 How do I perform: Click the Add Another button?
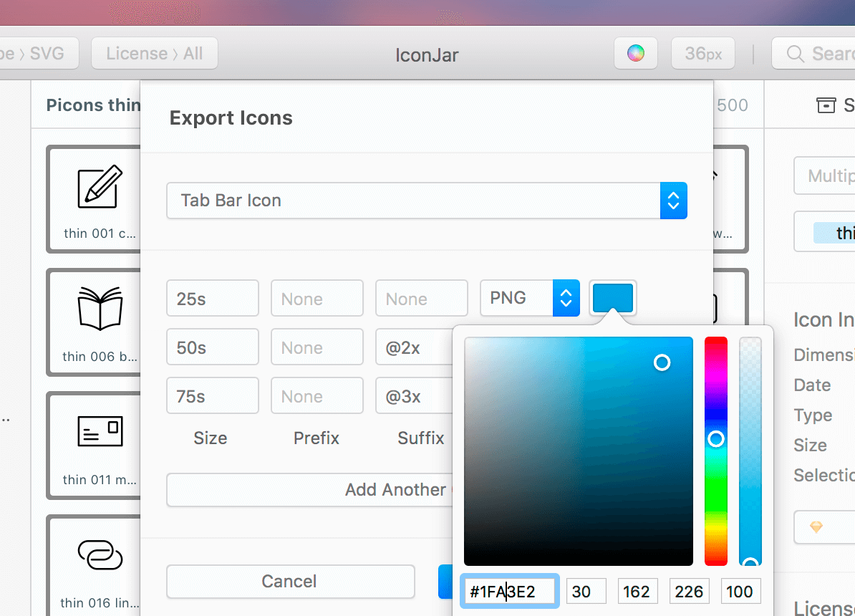point(310,489)
